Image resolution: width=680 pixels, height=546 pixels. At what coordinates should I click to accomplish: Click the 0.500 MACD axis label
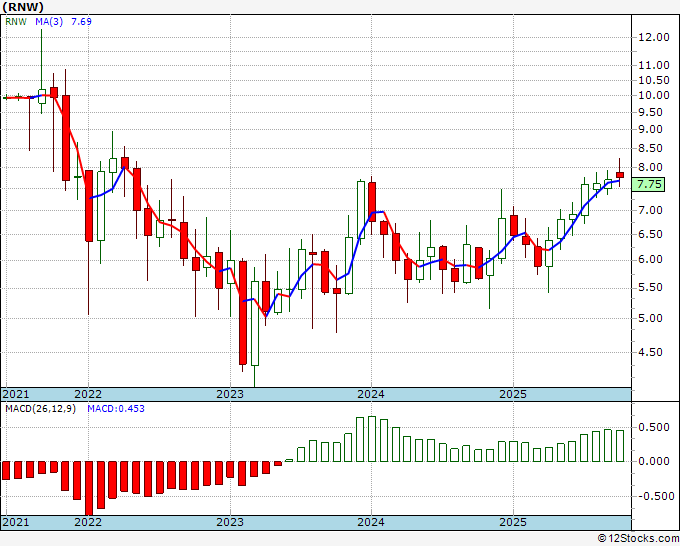click(654, 428)
